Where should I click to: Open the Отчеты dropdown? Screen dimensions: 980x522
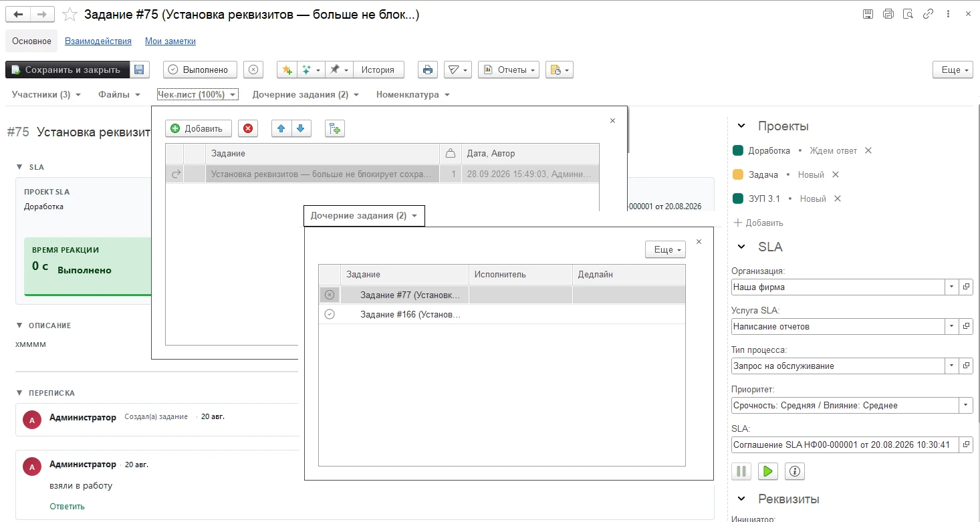(509, 70)
